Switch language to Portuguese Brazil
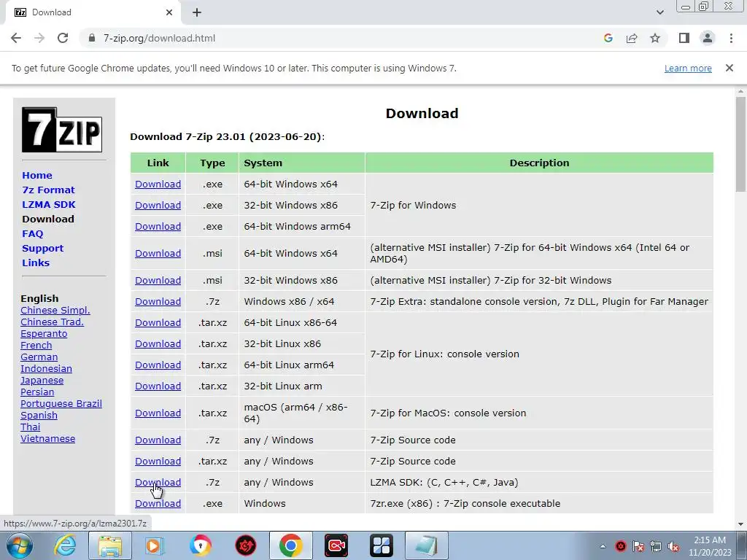This screenshot has width=747, height=560. [x=61, y=404]
